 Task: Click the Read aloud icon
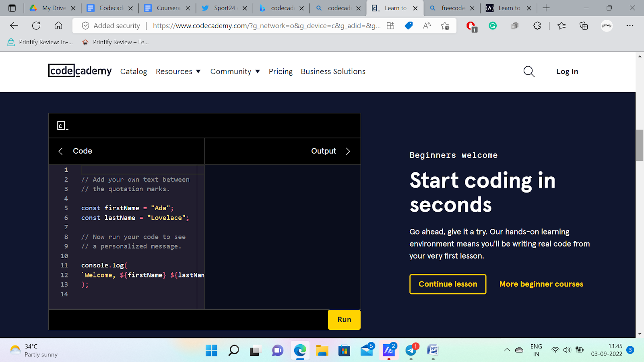click(427, 26)
